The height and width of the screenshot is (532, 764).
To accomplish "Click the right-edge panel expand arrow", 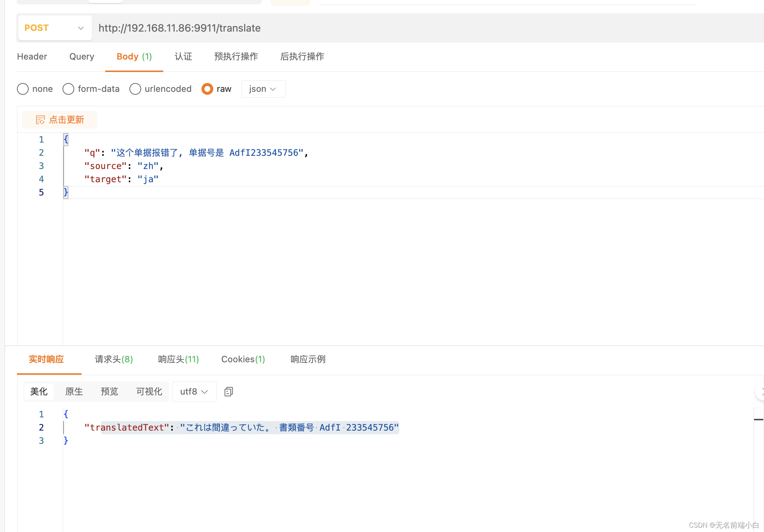I will coord(761,392).
